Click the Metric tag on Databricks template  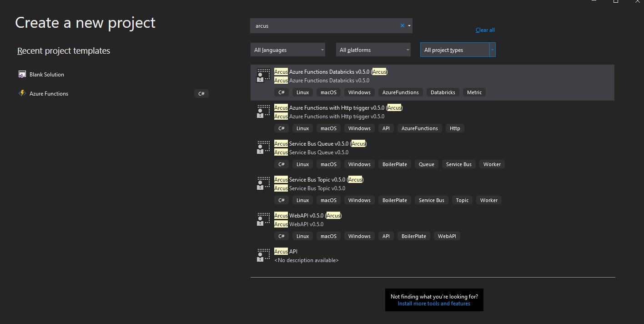(474, 92)
